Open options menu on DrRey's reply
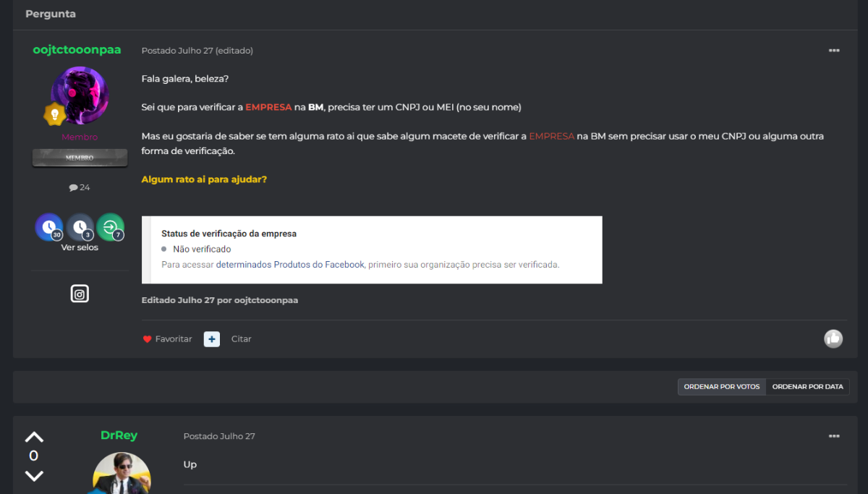The width and height of the screenshot is (868, 494). click(x=834, y=436)
